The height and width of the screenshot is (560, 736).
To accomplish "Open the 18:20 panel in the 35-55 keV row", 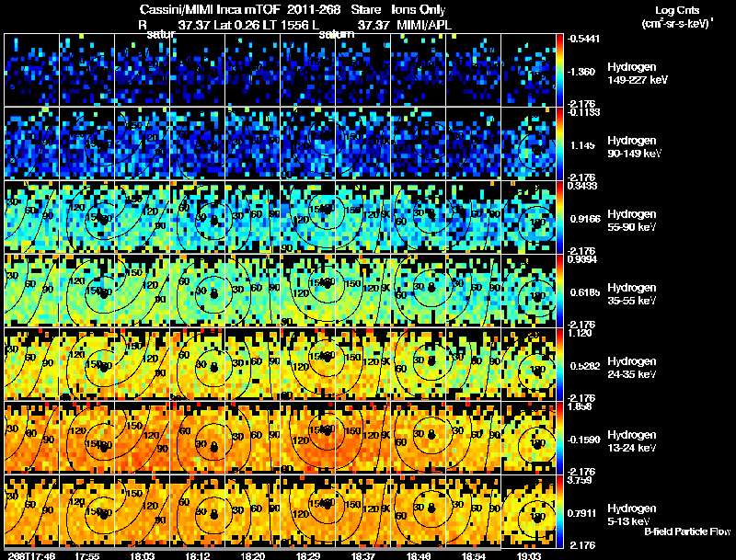I will (252, 291).
